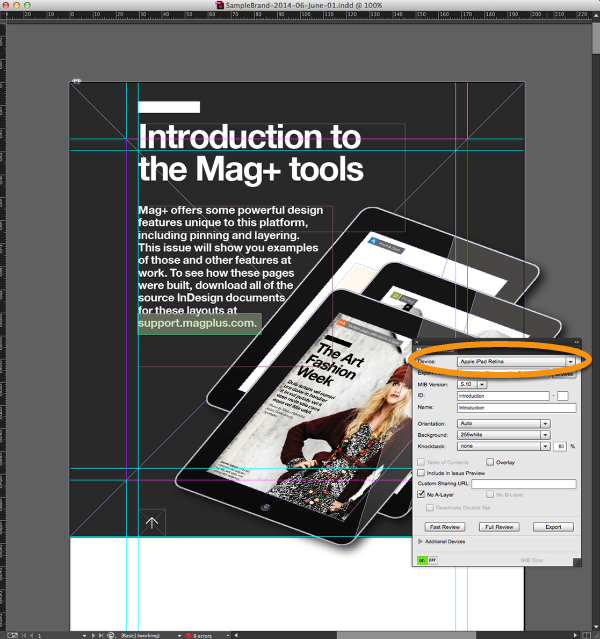Click the InDesign document icon in title bar

(220, 5)
